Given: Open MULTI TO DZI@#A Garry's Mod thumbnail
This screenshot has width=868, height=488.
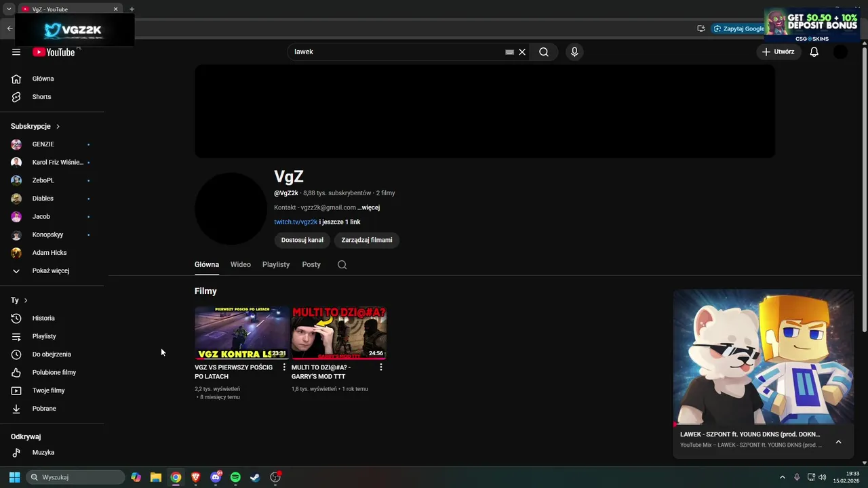Looking at the screenshot, I should click(339, 333).
